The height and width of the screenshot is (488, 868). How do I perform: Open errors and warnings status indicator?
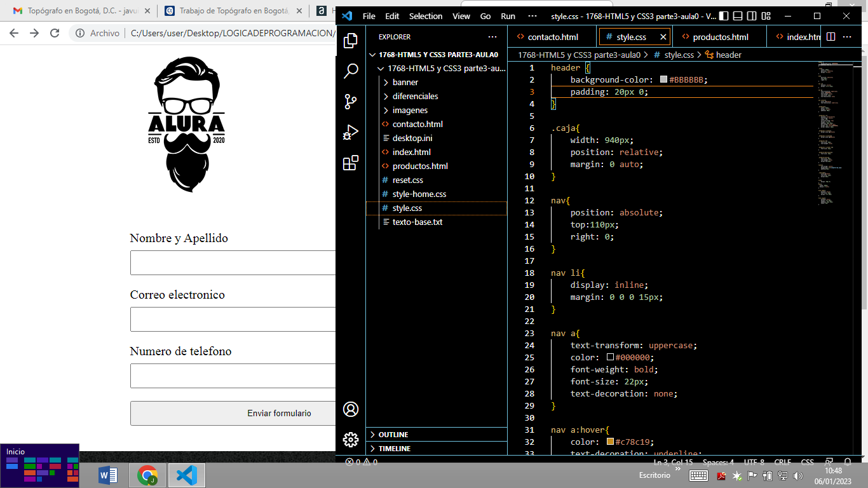point(361,462)
